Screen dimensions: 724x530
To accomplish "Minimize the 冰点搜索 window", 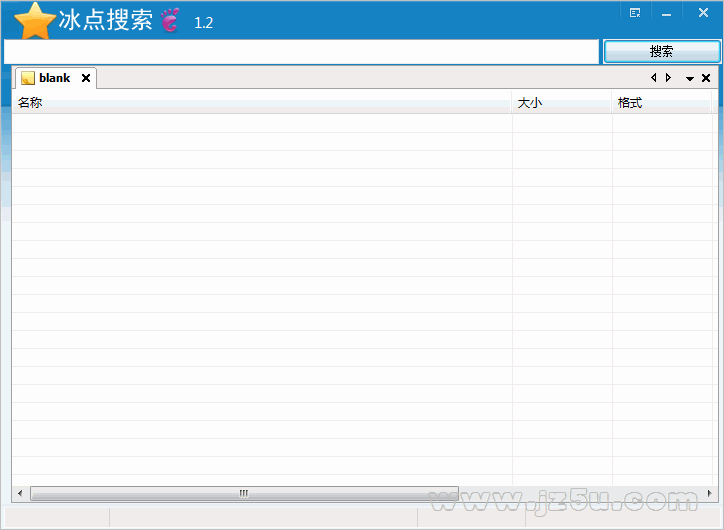I will click(666, 13).
